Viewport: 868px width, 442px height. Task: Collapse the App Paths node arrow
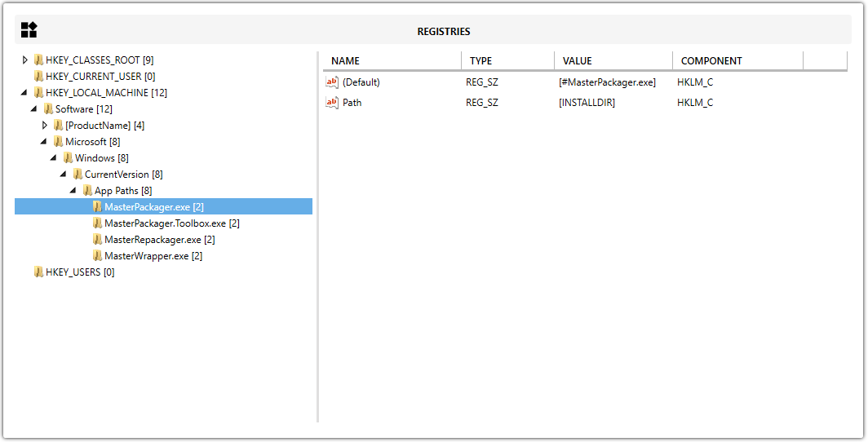coord(73,190)
